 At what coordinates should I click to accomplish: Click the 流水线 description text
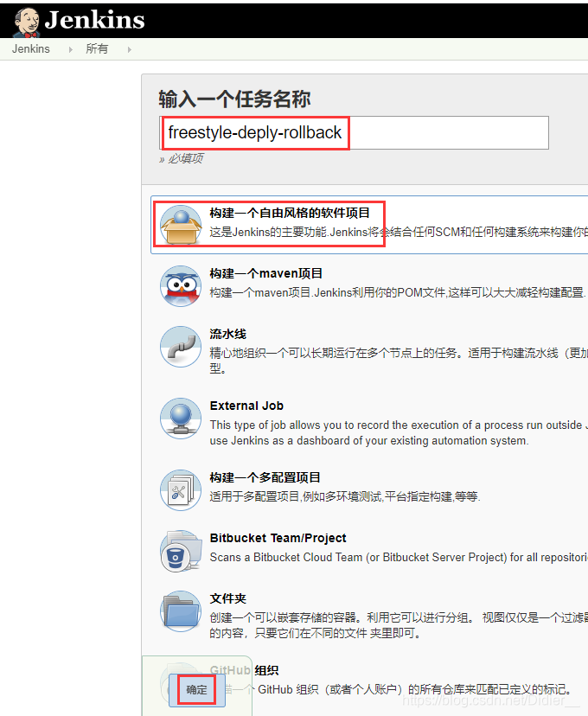coord(399,361)
